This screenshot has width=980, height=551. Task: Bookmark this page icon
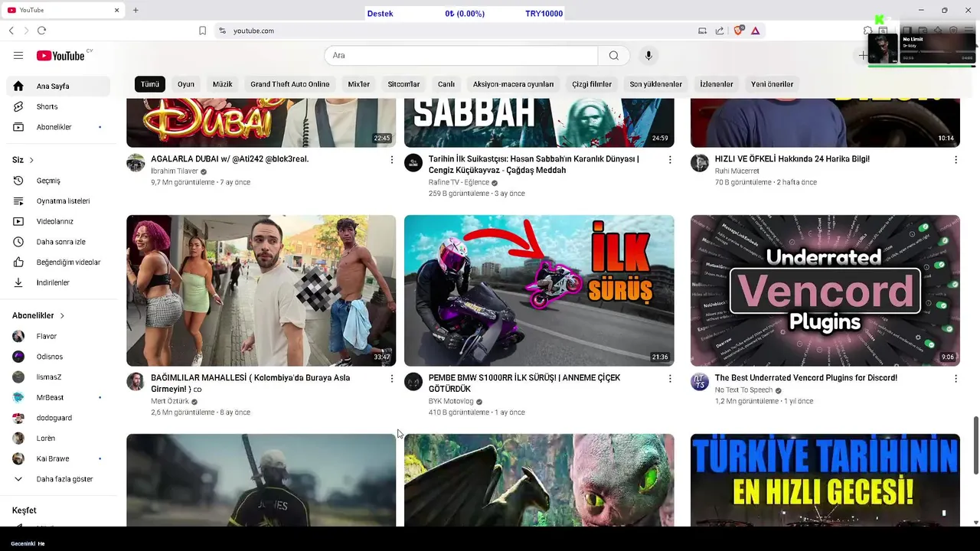click(x=202, y=31)
